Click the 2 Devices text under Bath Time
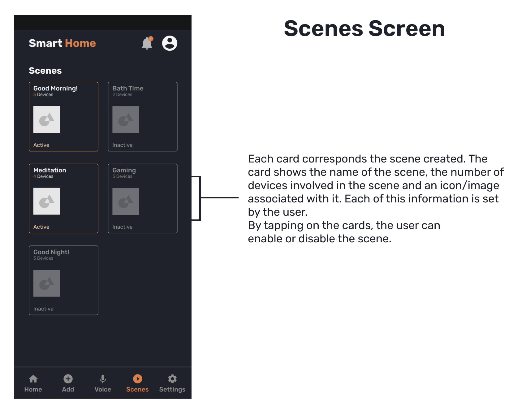This screenshot has width=526, height=420. [122, 95]
